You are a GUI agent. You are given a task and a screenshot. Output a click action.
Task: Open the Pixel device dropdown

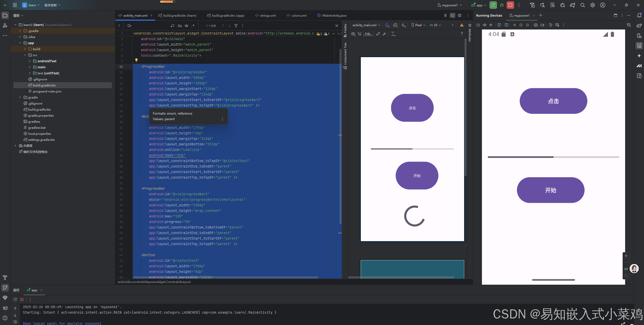pyautogui.click(x=418, y=25)
